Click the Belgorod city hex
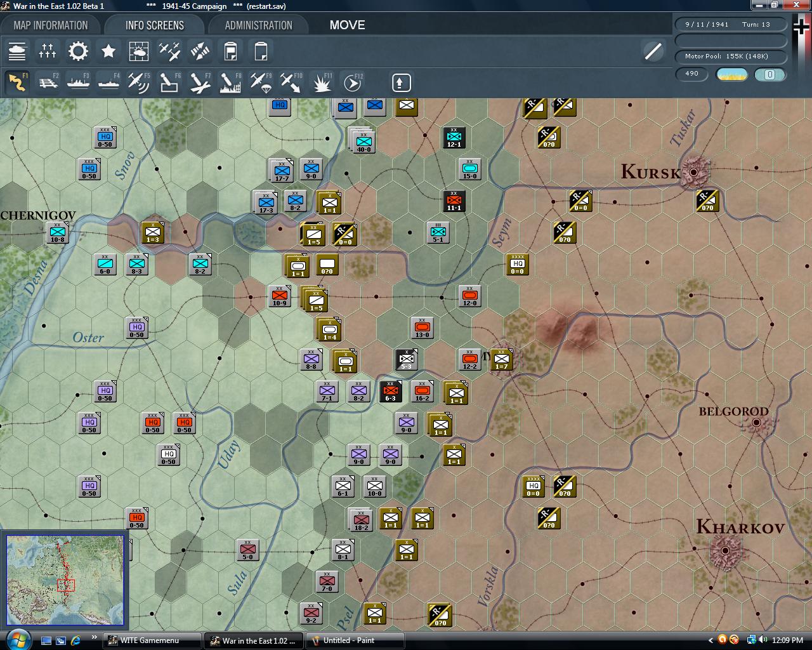 pos(756,423)
